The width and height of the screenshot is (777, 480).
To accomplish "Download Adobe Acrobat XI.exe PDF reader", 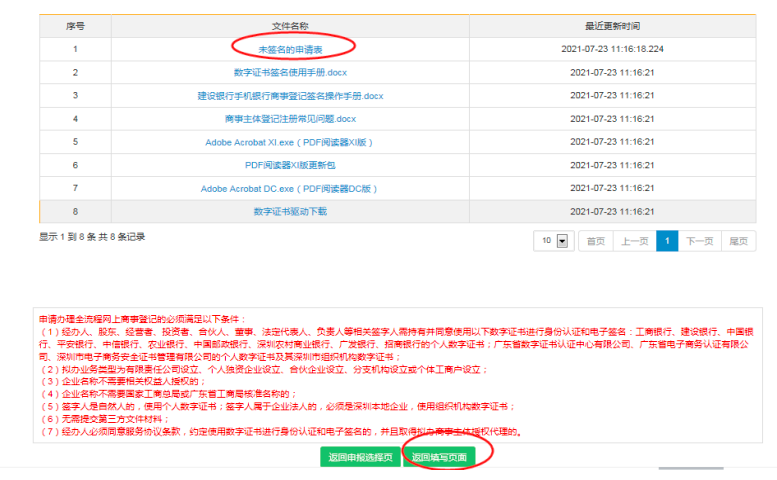I will [290, 142].
